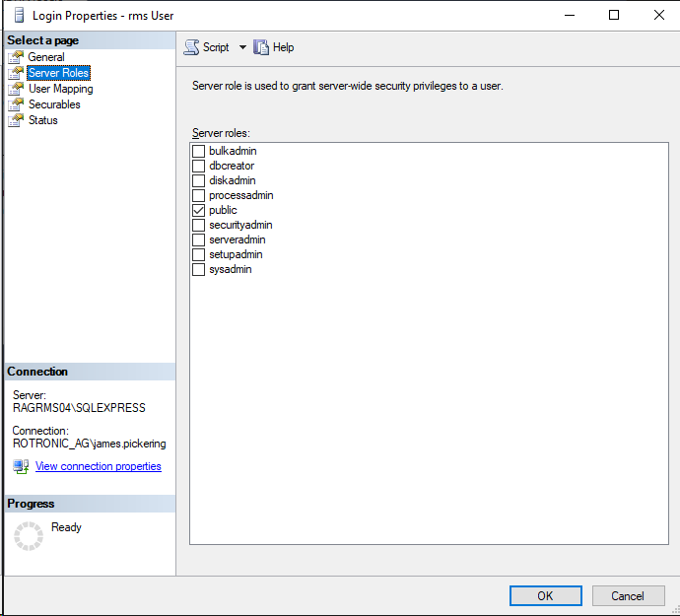Click the 'Ready' progress status text

(66, 527)
